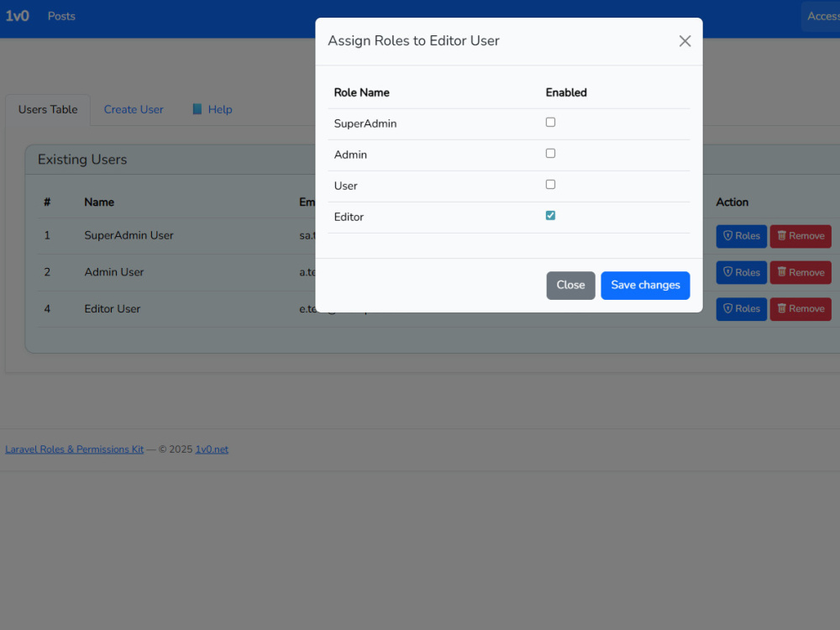Open Roles for Editor User
840x630 pixels.
tap(742, 309)
